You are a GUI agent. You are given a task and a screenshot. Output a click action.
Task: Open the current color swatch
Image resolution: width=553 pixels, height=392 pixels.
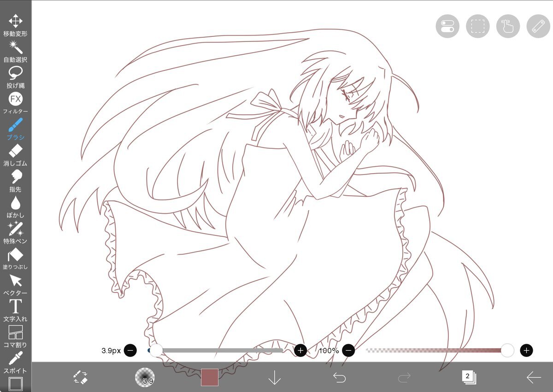[x=210, y=377]
